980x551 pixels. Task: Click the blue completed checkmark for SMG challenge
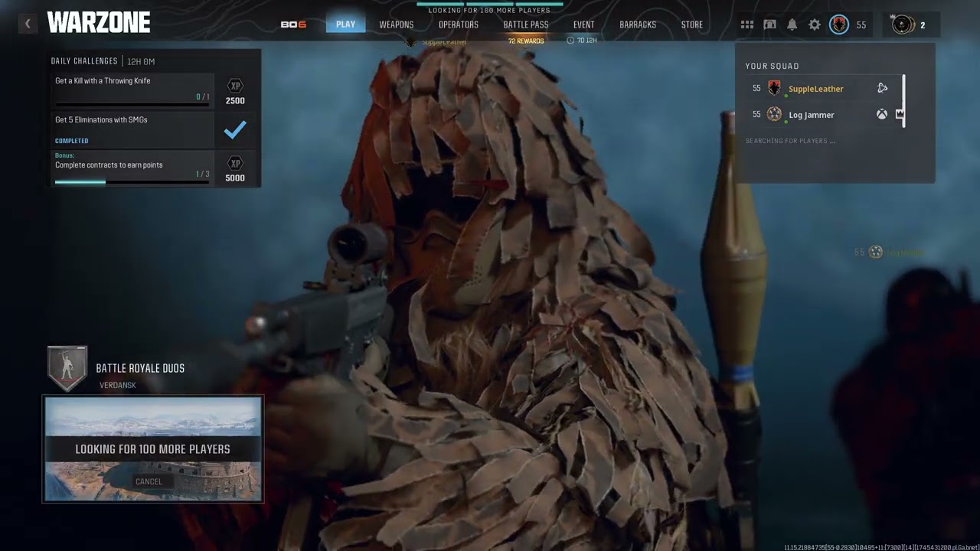tap(235, 130)
